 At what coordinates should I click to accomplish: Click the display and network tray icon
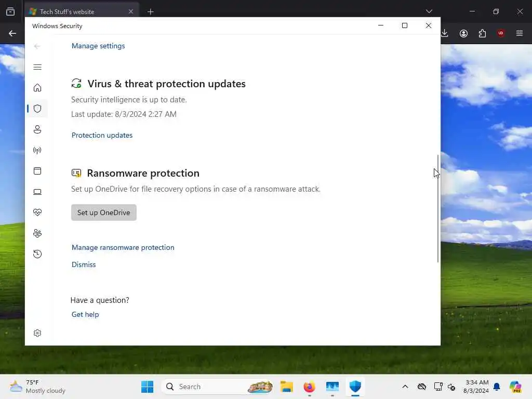pyautogui.click(x=438, y=387)
